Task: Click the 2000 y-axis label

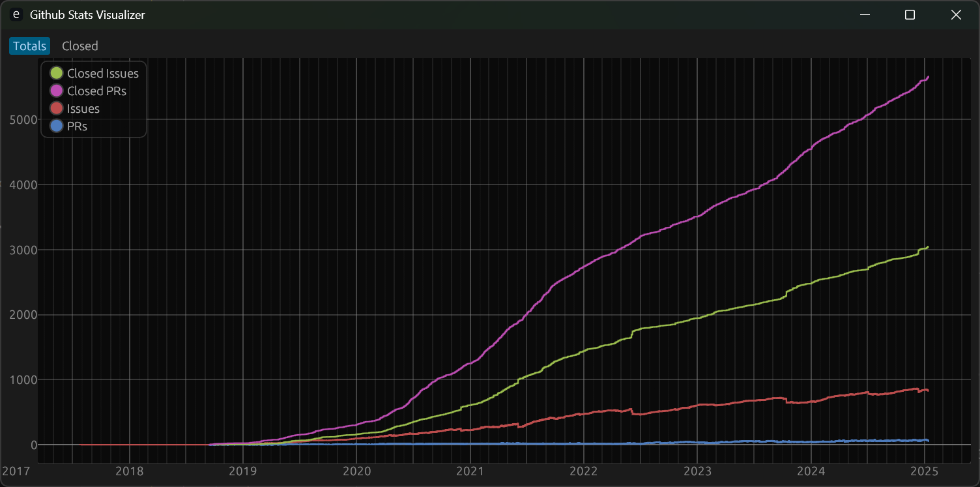Action: pyautogui.click(x=22, y=315)
